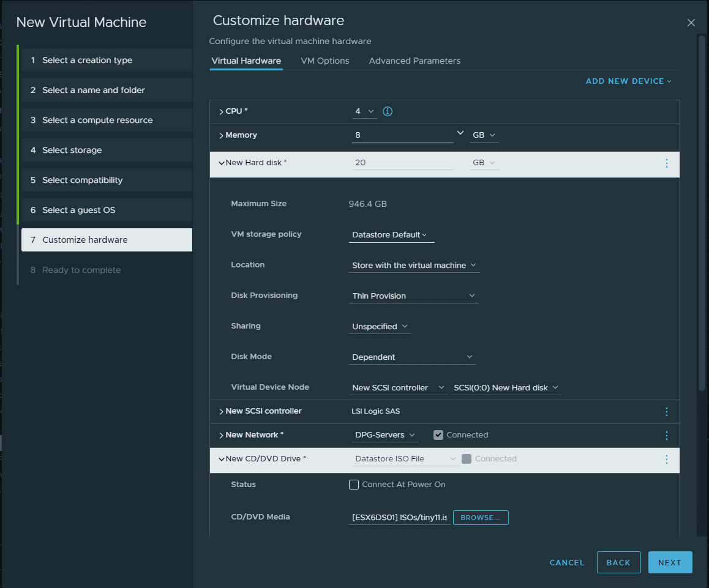Collapse the New Hard disk section
709x588 pixels.
click(x=221, y=163)
